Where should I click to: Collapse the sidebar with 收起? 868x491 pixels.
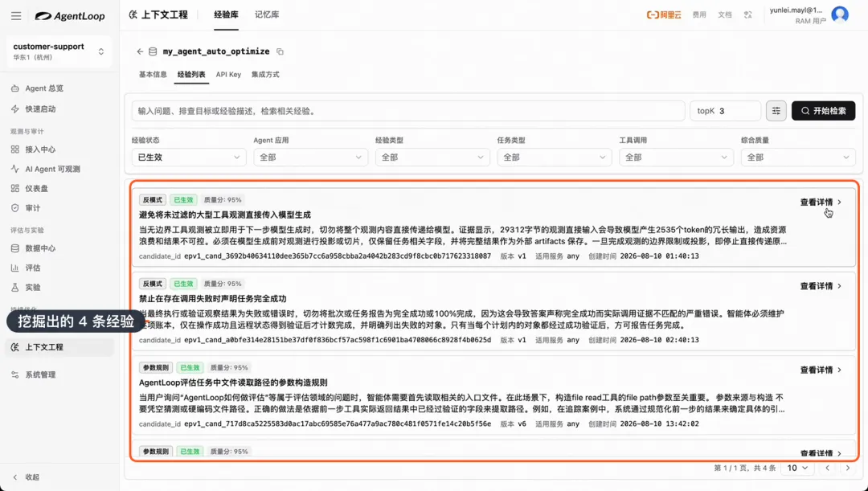pyautogui.click(x=27, y=477)
